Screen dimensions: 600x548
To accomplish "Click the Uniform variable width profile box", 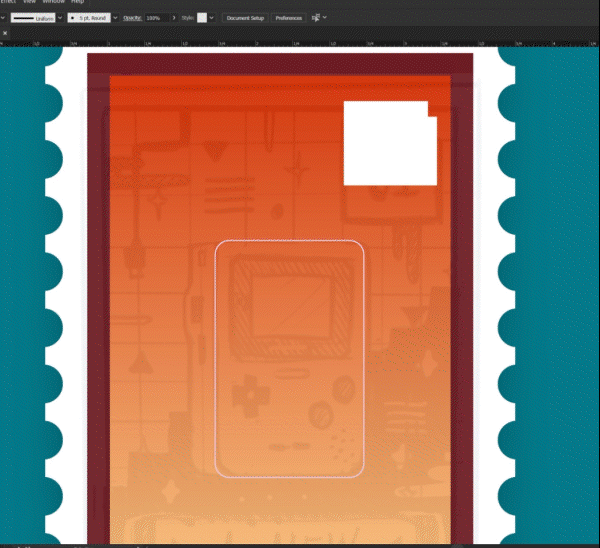I will (33, 18).
